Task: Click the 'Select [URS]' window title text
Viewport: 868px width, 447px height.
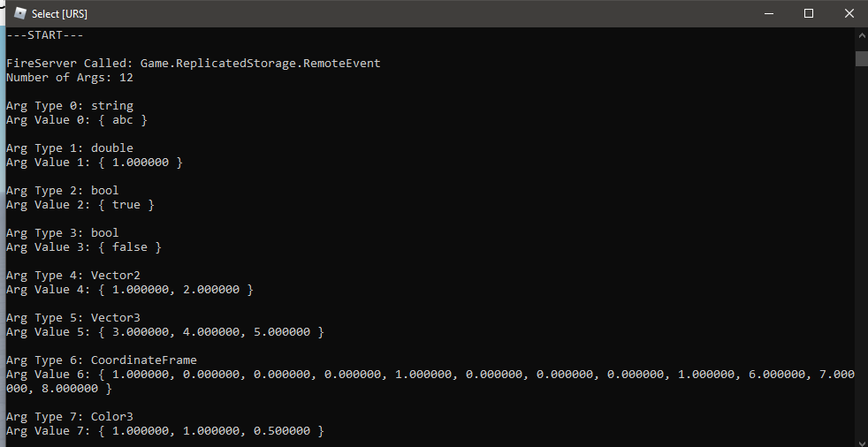Action: coord(59,14)
